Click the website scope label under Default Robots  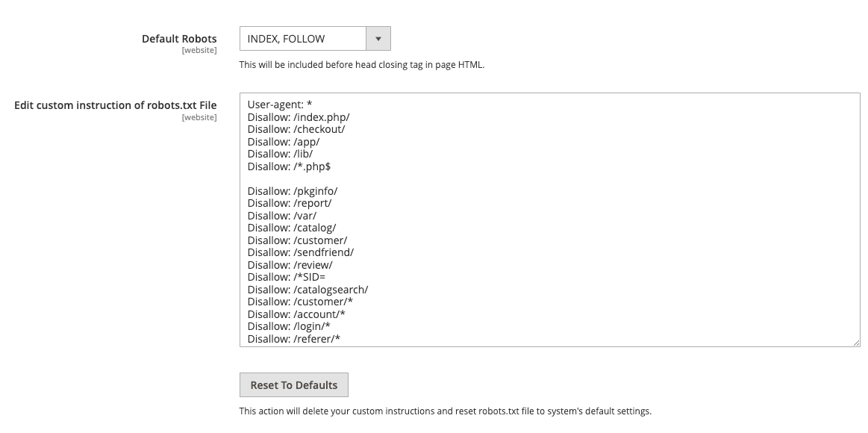pos(199,50)
